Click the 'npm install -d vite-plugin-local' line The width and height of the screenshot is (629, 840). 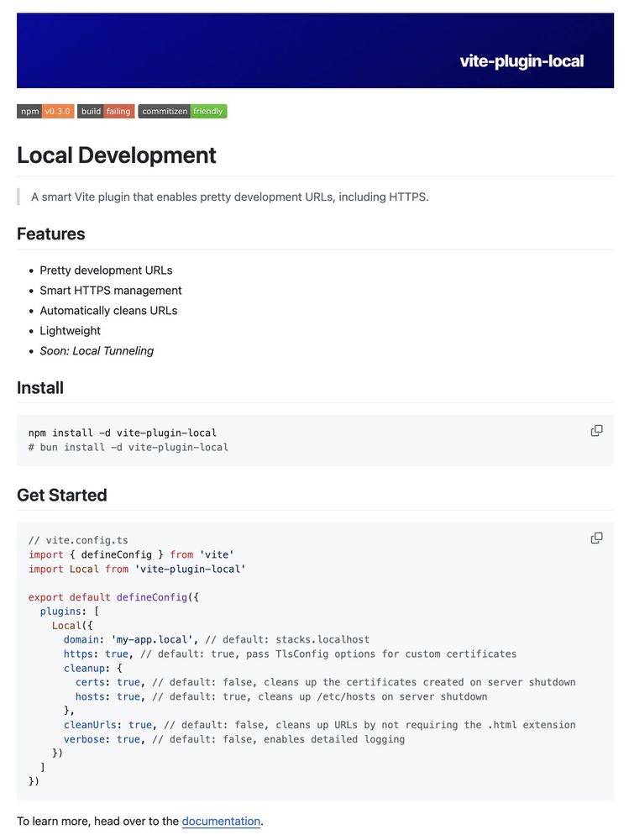coord(123,433)
